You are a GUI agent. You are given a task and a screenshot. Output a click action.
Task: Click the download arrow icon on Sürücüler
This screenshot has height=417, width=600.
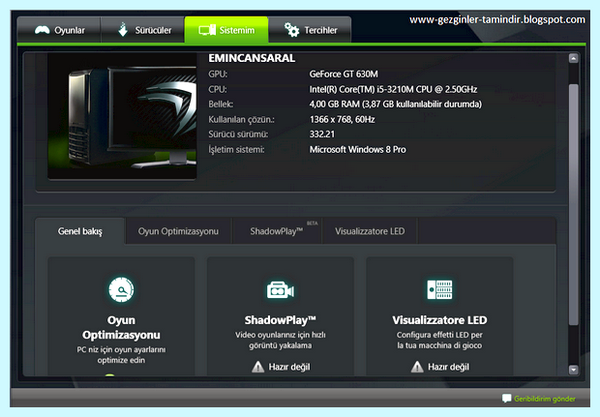coord(123,29)
